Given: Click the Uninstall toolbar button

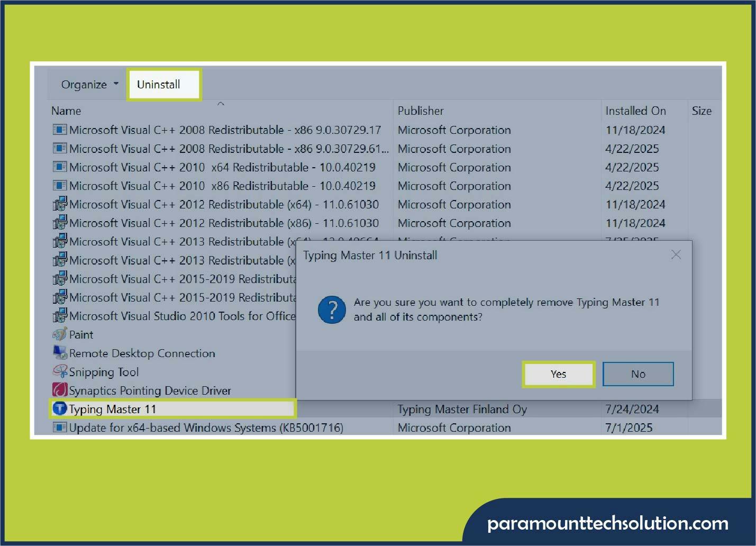Looking at the screenshot, I should click(164, 85).
